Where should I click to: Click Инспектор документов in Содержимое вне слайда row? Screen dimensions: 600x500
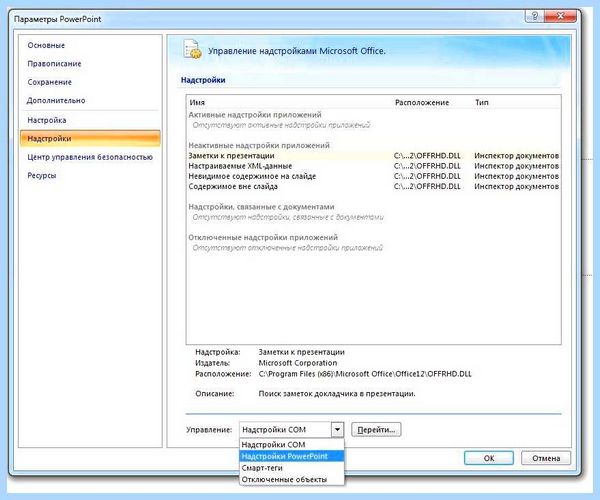517,187
